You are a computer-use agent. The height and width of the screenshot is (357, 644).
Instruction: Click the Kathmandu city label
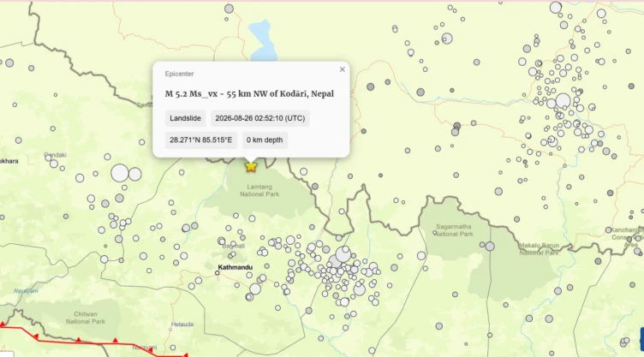(235, 267)
